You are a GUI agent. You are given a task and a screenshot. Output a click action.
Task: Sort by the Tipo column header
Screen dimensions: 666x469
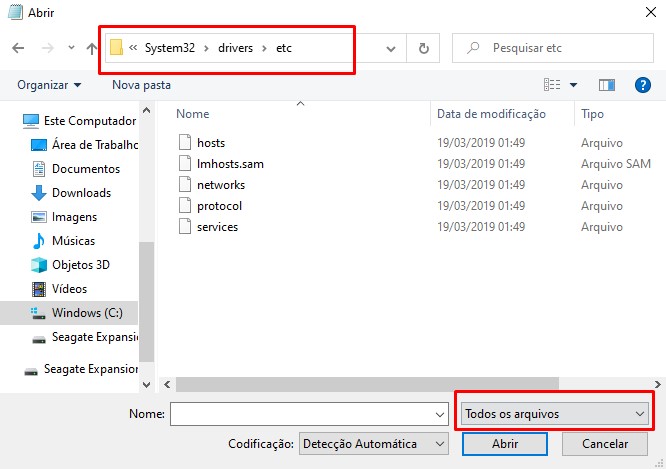click(x=593, y=114)
